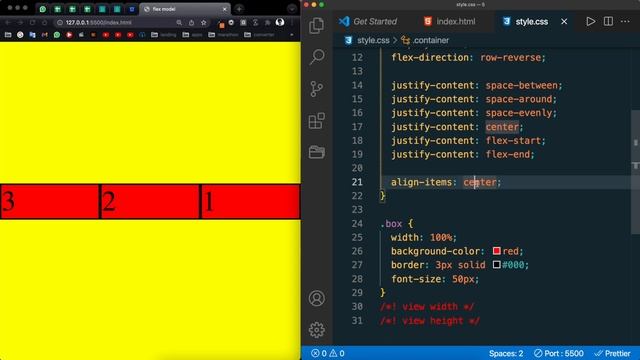This screenshot has height=360, width=640.
Task: Show hidden bookmarks with the overflow chevron
Action: 291,35
